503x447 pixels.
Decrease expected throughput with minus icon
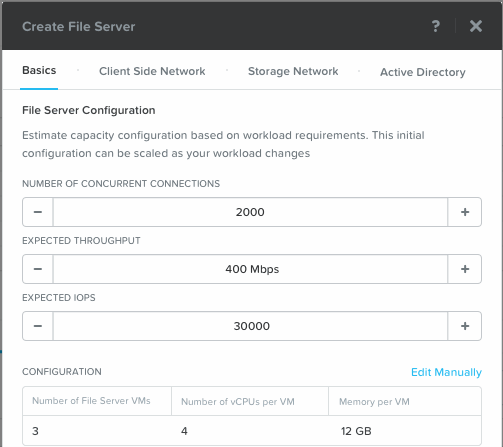coord(38,269)
